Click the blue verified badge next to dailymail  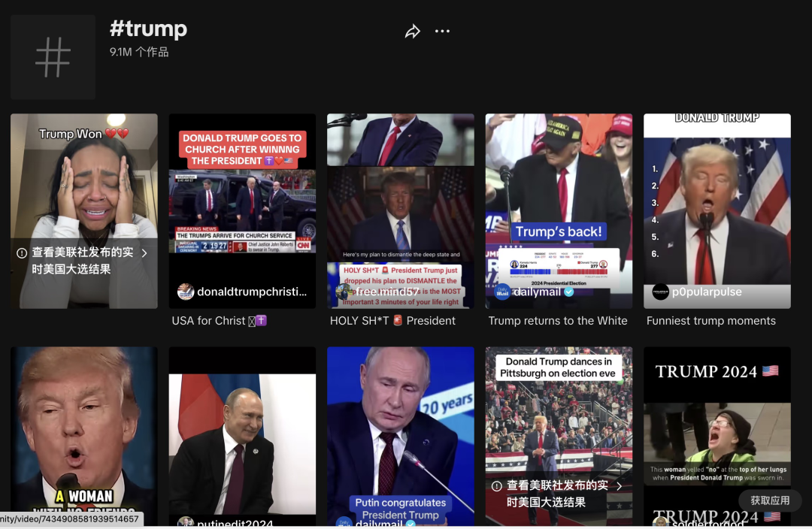click(x=569, y=292)
